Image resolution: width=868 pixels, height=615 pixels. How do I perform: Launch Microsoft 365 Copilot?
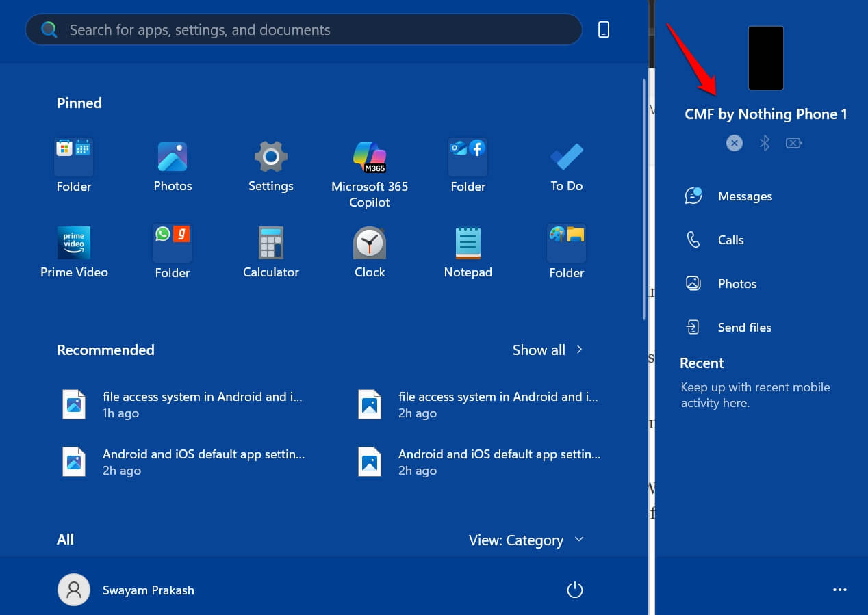[370, 157]
